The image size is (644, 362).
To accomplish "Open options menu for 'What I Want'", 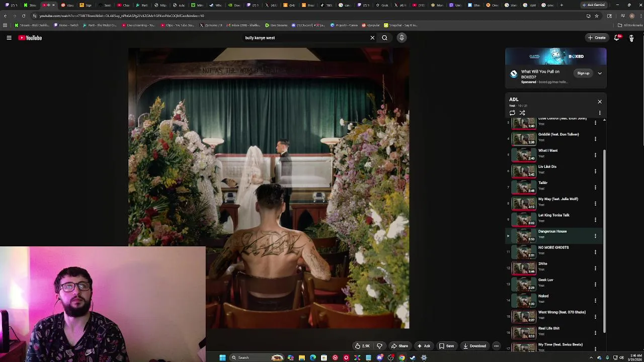I will pyautogui.click(x=595, y=155).
